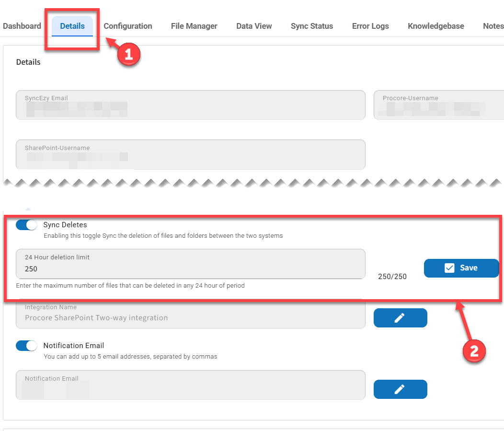Open the Sync Status tab
504x431 pixels.
(x=312, y=26)
